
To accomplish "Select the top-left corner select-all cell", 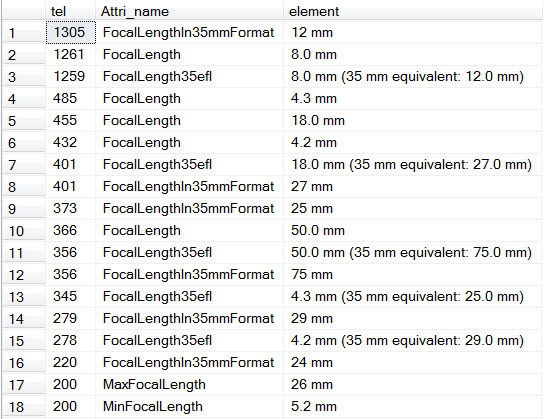I will tap(24, 11).
